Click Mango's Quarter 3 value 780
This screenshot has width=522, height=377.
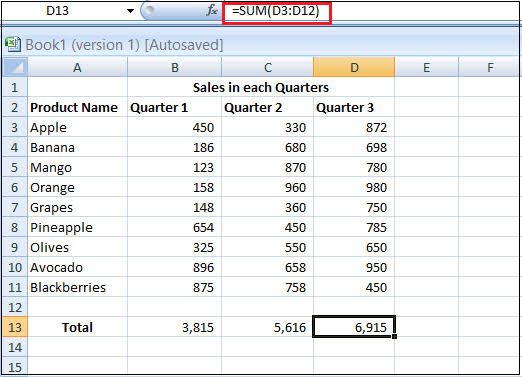point(354,167)
